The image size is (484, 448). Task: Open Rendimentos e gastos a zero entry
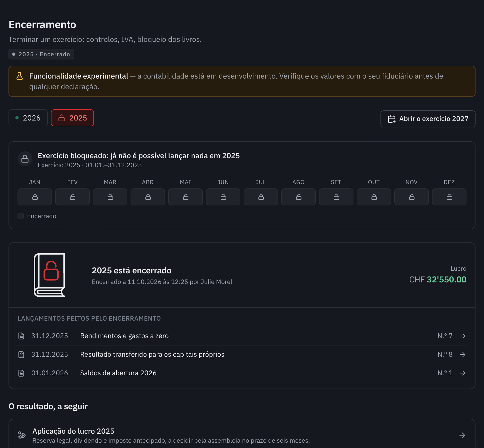(242, 336)
